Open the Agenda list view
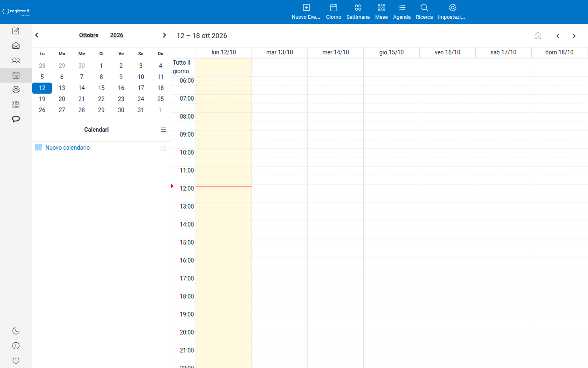The image size is (588, 368). pos(402,11)
